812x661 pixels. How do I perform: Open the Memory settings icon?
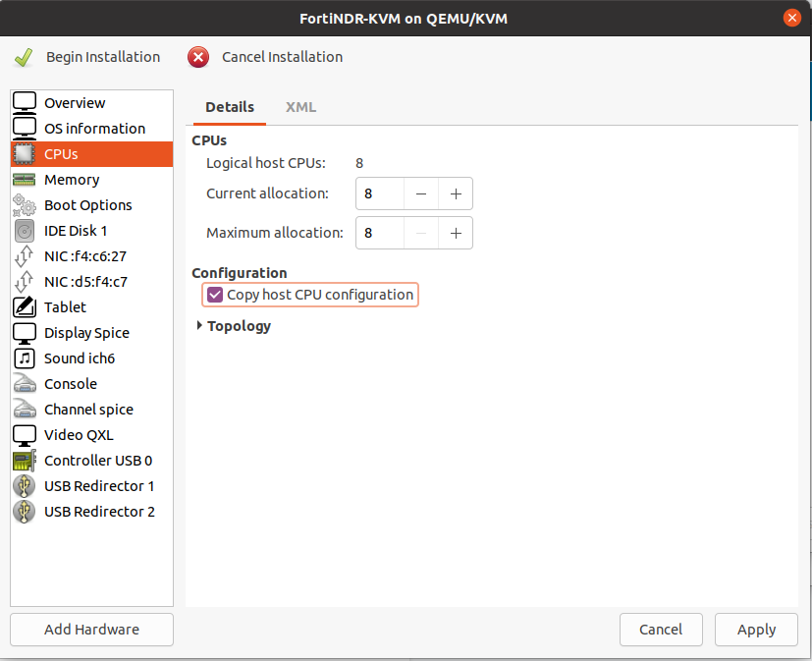(24, 179)
